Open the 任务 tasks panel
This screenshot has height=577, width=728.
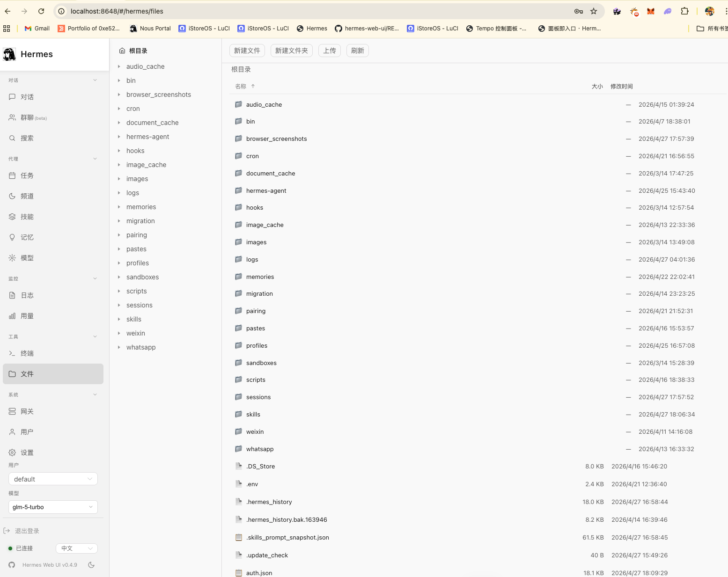26,175
